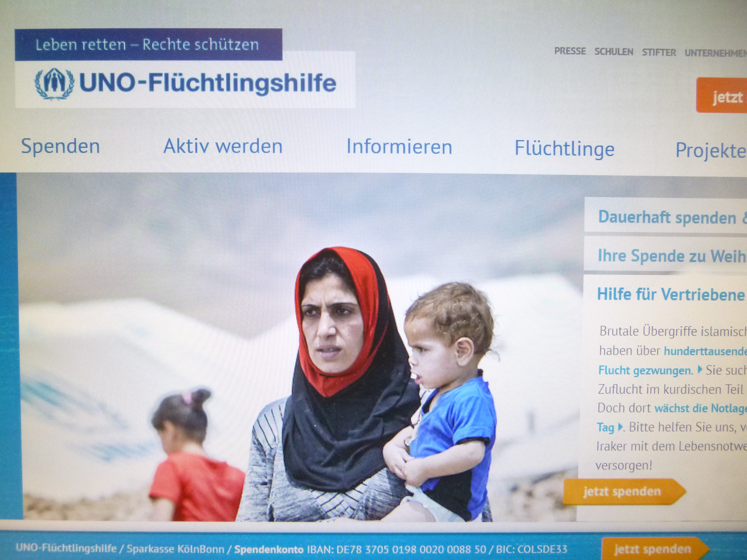Open the Aktiv werden menu
747x560 pixels.
(223, 146)
